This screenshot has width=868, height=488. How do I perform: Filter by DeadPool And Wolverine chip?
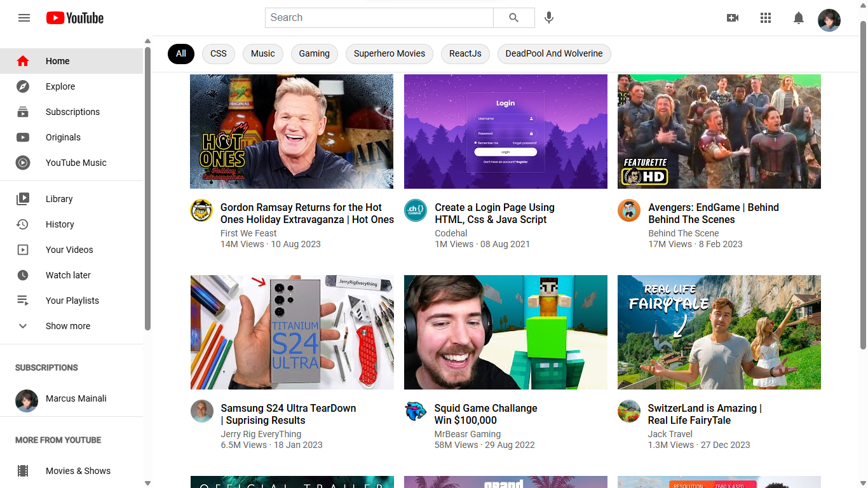[553, 53]
